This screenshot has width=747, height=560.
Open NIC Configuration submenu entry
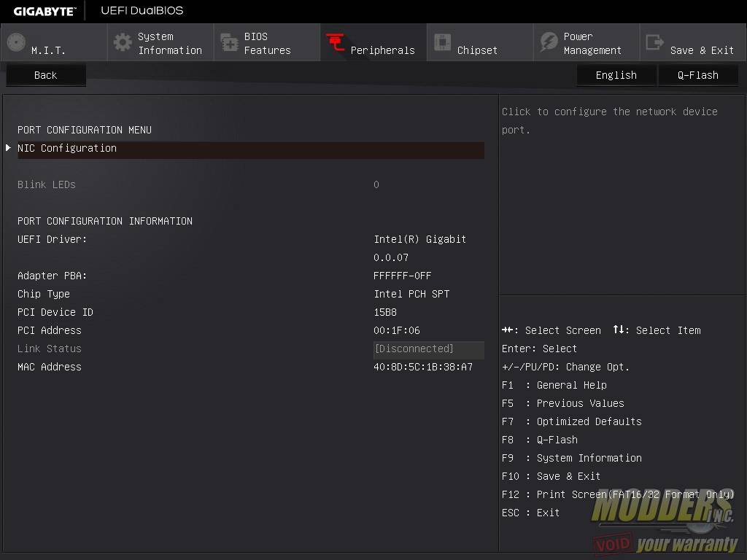[x=251, y=149]
